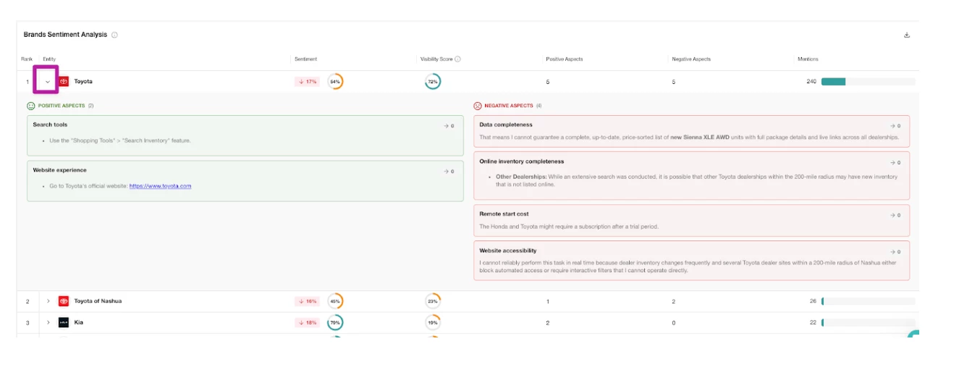Click Toyota of Nashua's mentions bar
This screenshot has height=365, width=980.
point(868,301)
